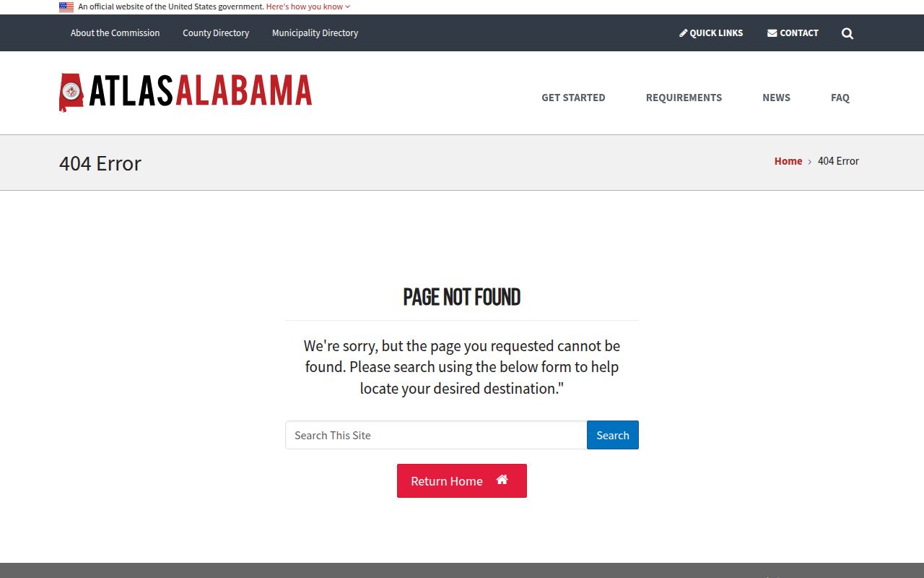Click the Atlas Alabama state logo
924x578 pixels.
[x=71, y=92]
